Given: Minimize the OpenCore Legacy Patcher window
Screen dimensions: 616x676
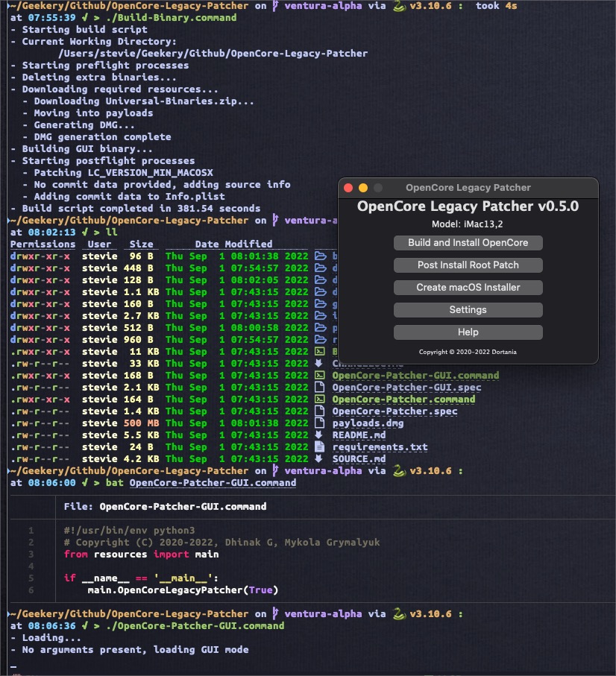Looking at the screenshot, I should (x=363, y=188).
